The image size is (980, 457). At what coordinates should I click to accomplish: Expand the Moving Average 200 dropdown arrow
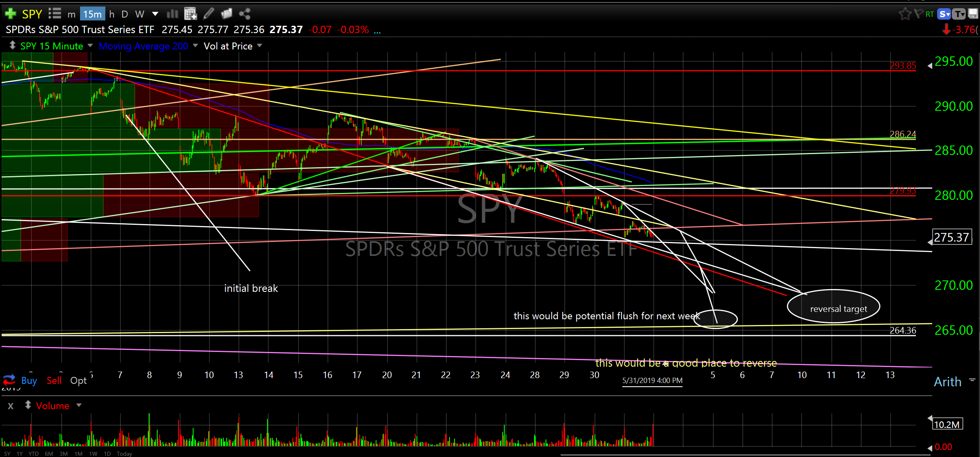[195, 45]
